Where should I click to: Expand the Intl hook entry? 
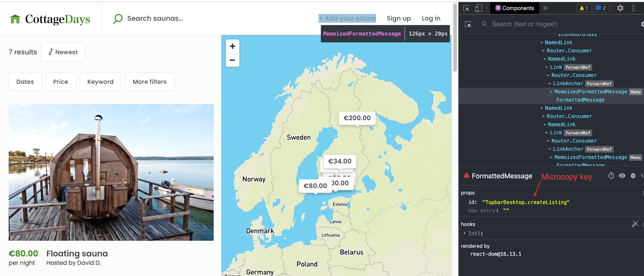click(x=464, y=233)
